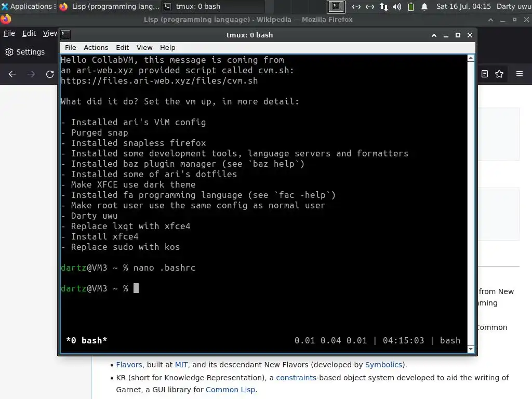532x399 pixels.
Task: Open the terminal Actions menu
Action: pyautogui.click(x=96, y=47)
